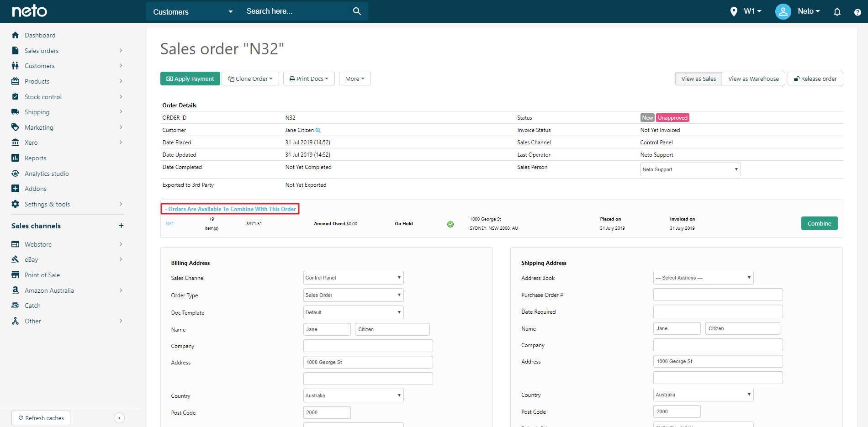Open W1 warehouse dropdown
Screen dimensions: 868x427
pos(752,11)
